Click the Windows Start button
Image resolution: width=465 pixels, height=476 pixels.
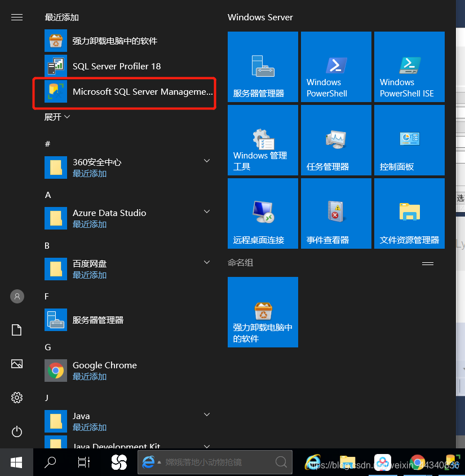pyautogui.click(x=16, y=462)
